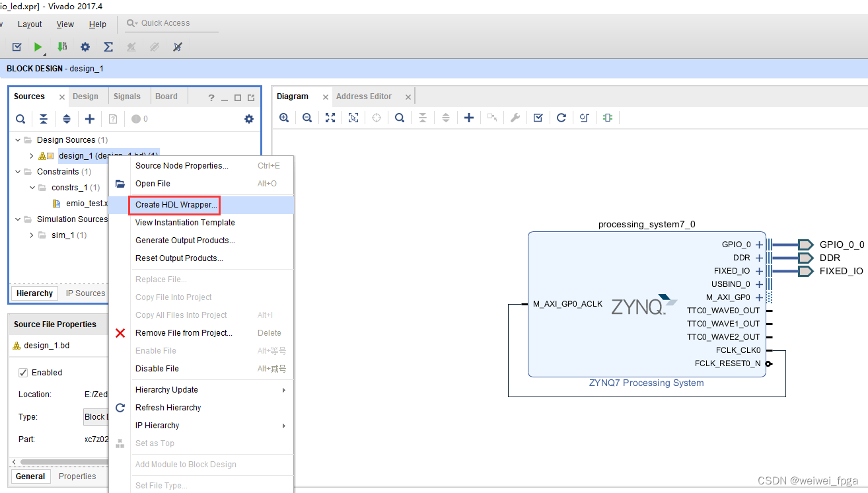Expand GPIO_0 interface plus on Zynq block
This screenshot has height=493, width=868.
(759, 245)
